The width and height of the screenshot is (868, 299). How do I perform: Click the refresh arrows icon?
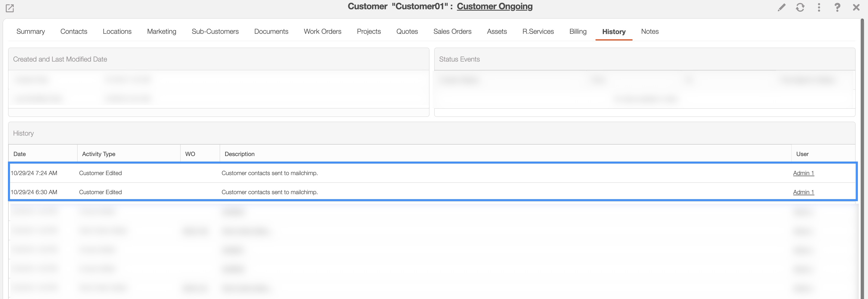[x=800, y=7]
